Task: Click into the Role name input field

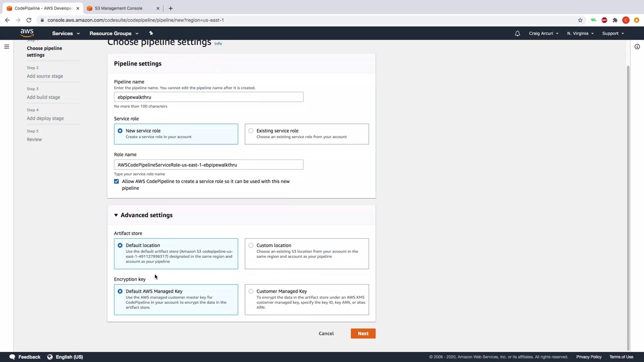Action: click(209, 165)
